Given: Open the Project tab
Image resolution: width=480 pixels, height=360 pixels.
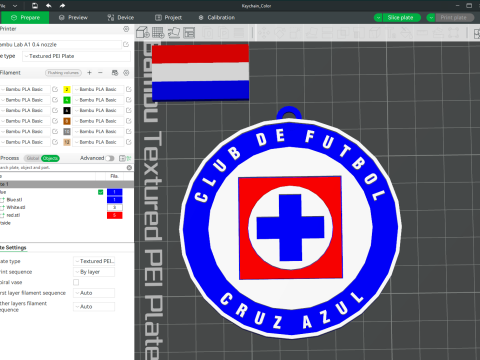Looking at the screenshot, I should 168,18.
